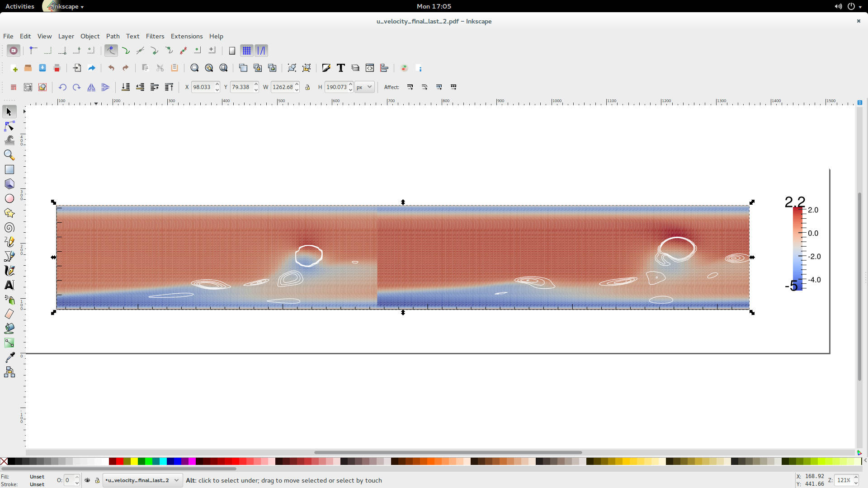Image resolution: width=868 pixels, height=488 pixels.
Task: Choose the Text tool
Action: pyautogui.click(x=9, y=285)
